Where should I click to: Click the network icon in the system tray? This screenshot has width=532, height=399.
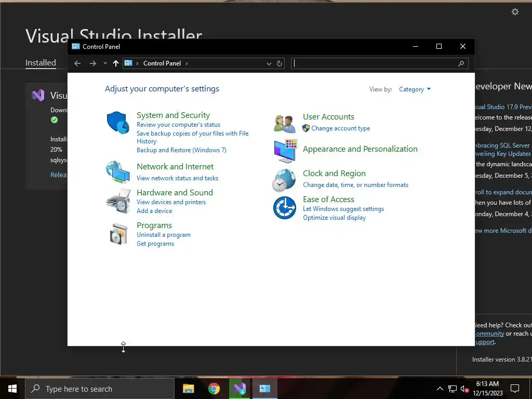pos(453,389)
